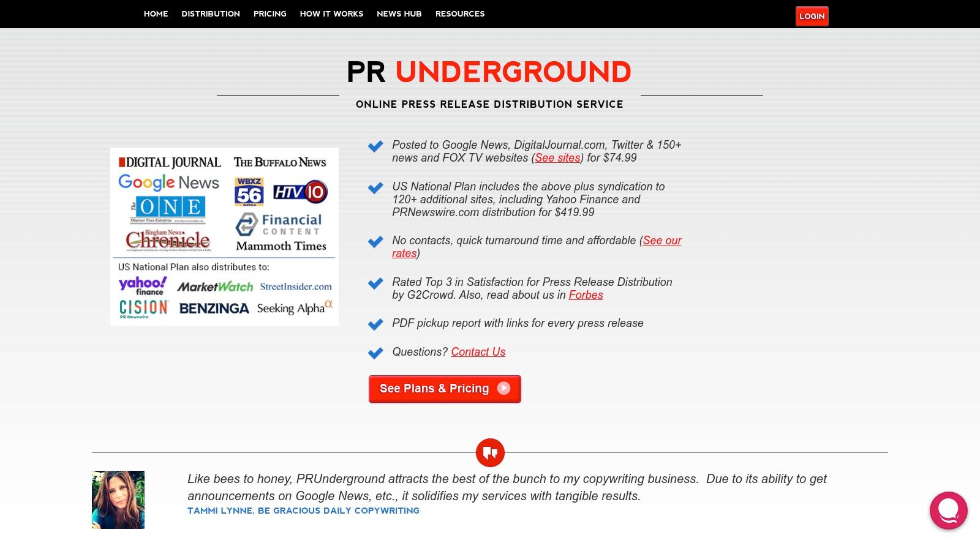Click the See sites link
Screen dimensions: 980x551
(557, 158)
